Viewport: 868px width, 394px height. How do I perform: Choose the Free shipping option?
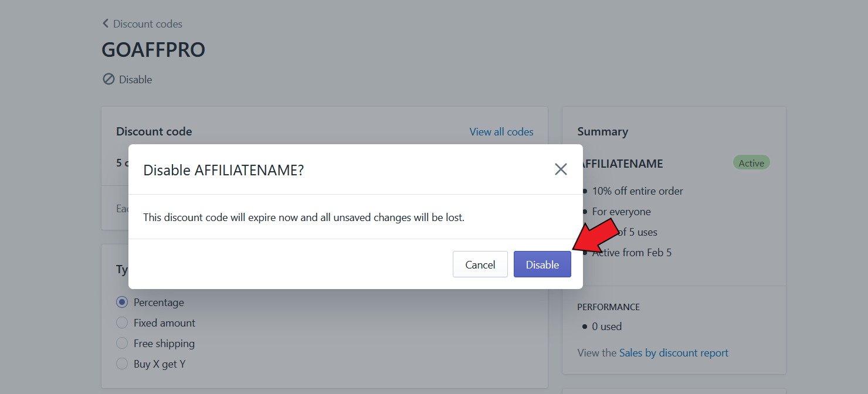coord(122,343)
